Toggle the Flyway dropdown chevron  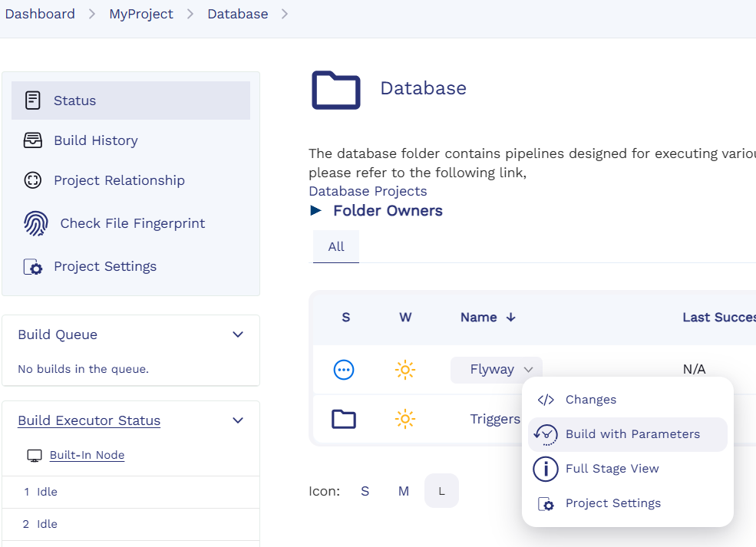[528, 370]
